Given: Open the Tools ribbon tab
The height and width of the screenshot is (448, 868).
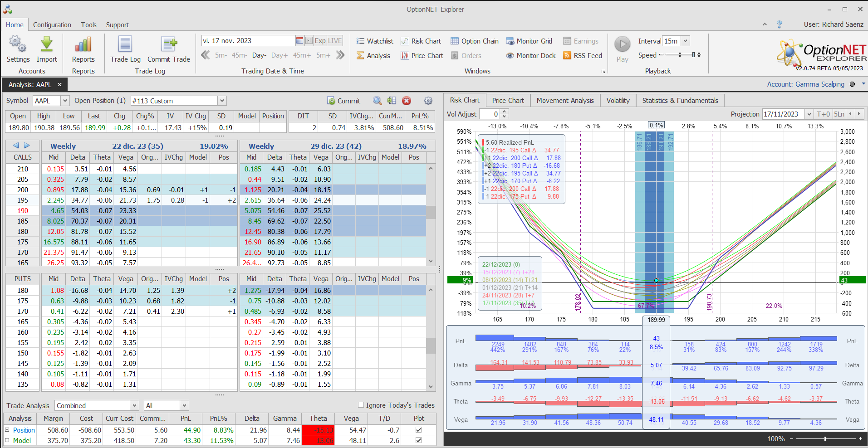Looking at the screenshot, I should coord(88,25).
